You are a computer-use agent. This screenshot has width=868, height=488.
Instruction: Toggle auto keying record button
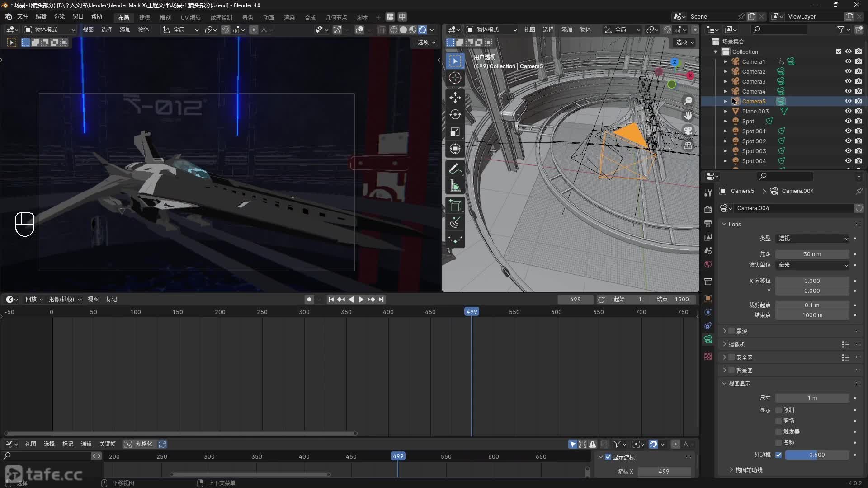tap(309, 299)
